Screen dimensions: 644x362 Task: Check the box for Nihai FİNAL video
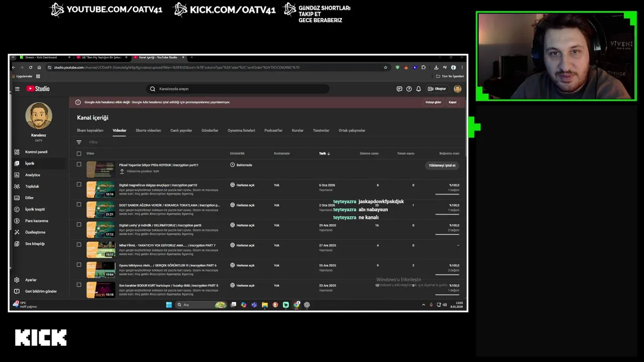tap(79, 245)
